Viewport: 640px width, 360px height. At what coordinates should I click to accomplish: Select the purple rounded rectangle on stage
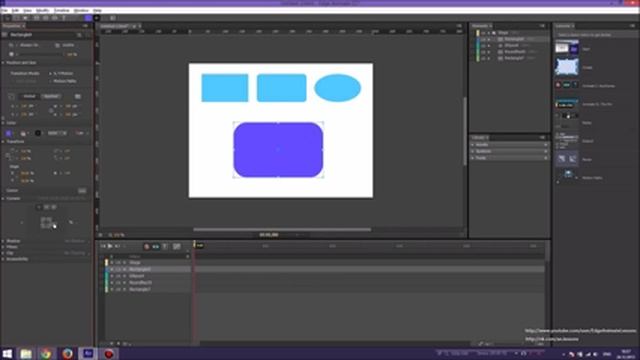pos(278,150)
